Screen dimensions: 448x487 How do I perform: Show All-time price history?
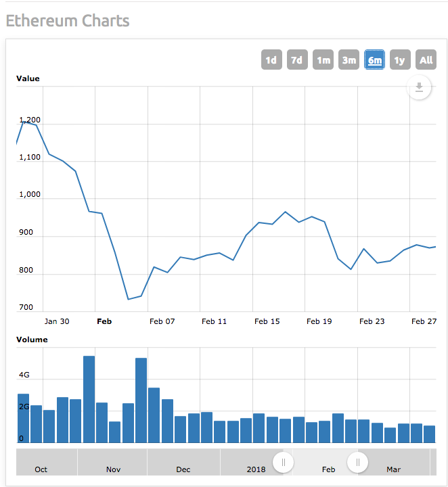(x=426, y=60)
